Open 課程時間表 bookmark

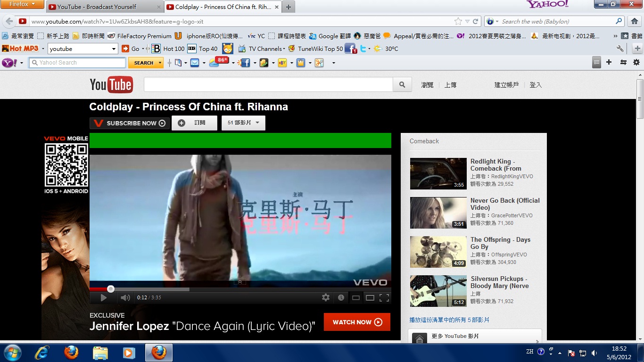(287, 36)
